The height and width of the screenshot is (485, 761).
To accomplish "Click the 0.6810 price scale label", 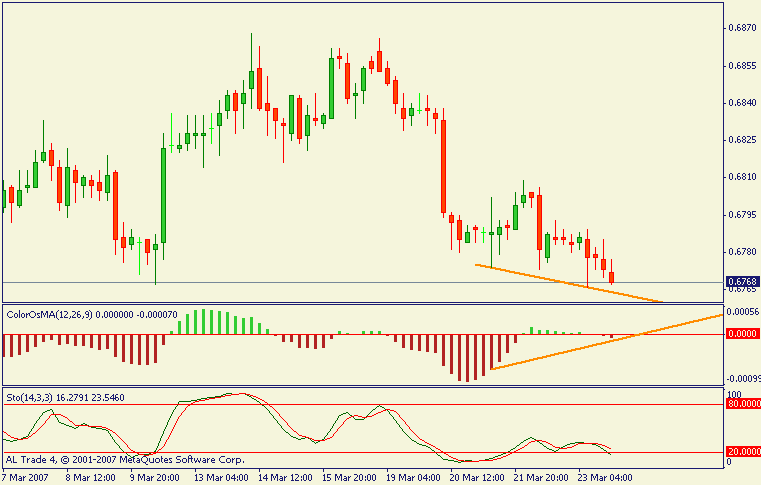I will coord(740,177).
